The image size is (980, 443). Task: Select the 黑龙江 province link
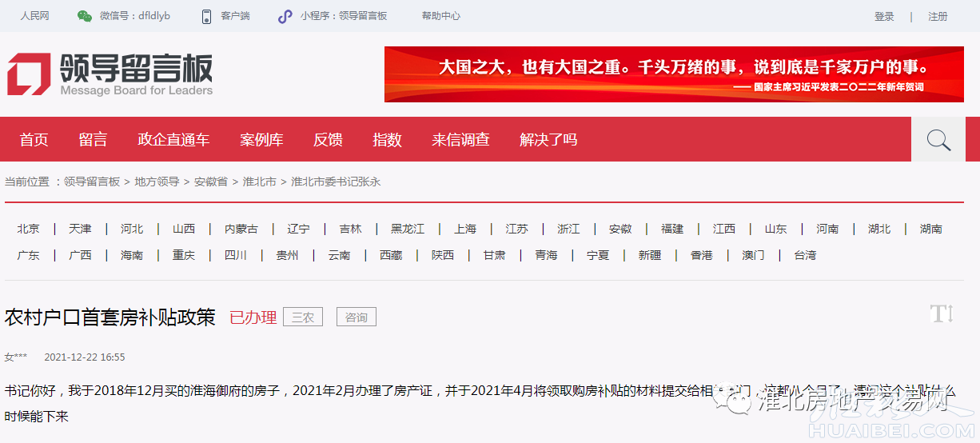click(x=408, y=229)
